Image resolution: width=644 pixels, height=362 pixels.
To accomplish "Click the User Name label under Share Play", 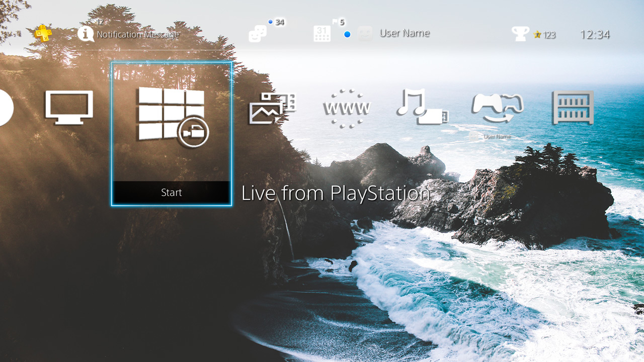I will coord(497,136).
